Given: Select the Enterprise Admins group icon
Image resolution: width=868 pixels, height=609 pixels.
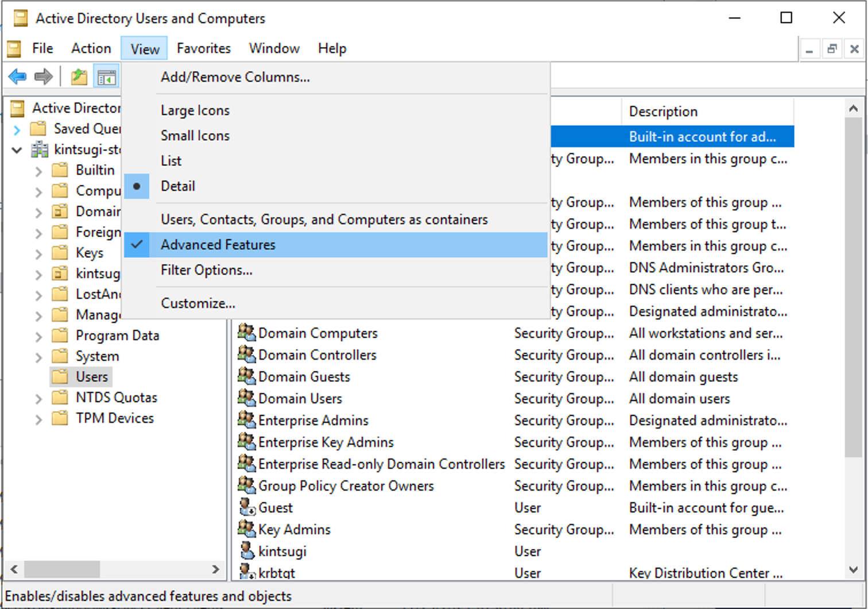Looking at the screenshot, I should 247,420.
